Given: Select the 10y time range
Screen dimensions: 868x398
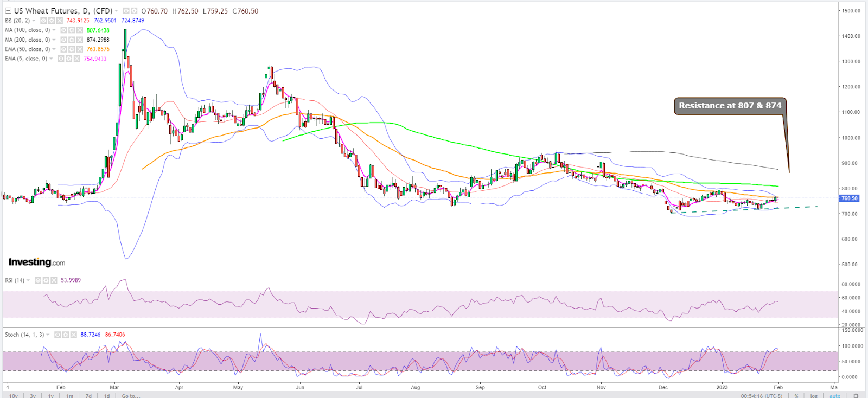Looking at the screenshot, I should tap(14, 395).
